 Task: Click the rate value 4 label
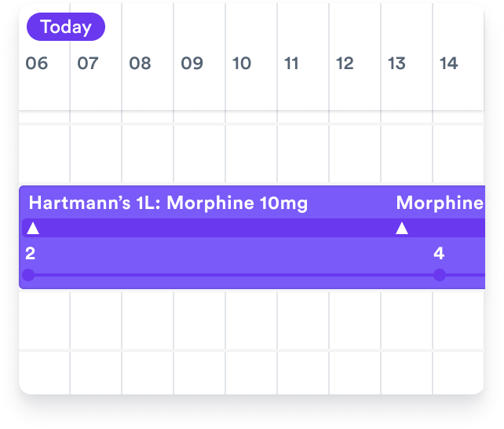pyautogui.click(x=439, y=253)
